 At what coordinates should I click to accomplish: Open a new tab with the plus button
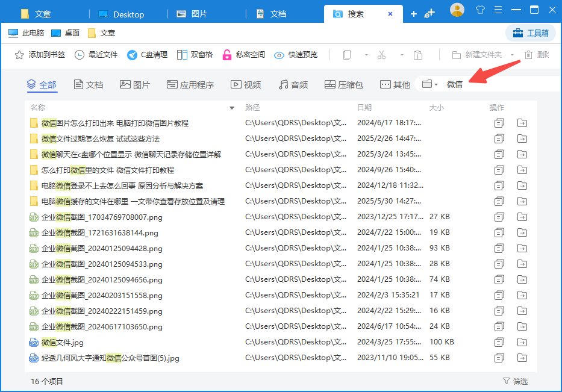(414, 14)
